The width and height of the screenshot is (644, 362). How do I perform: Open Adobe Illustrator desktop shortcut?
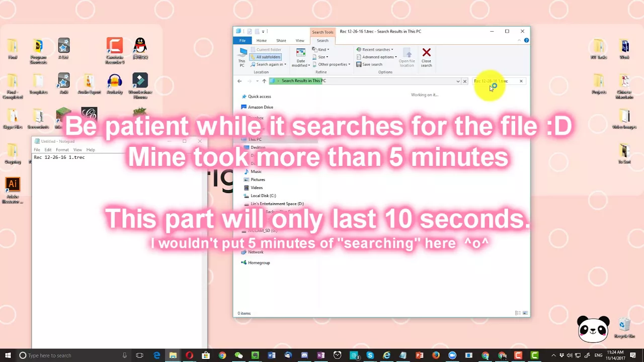(13, 191)
